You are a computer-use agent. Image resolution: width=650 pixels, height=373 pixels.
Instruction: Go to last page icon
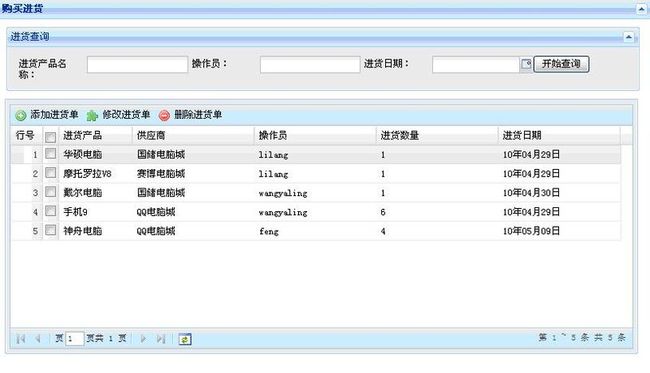(161, 339)
